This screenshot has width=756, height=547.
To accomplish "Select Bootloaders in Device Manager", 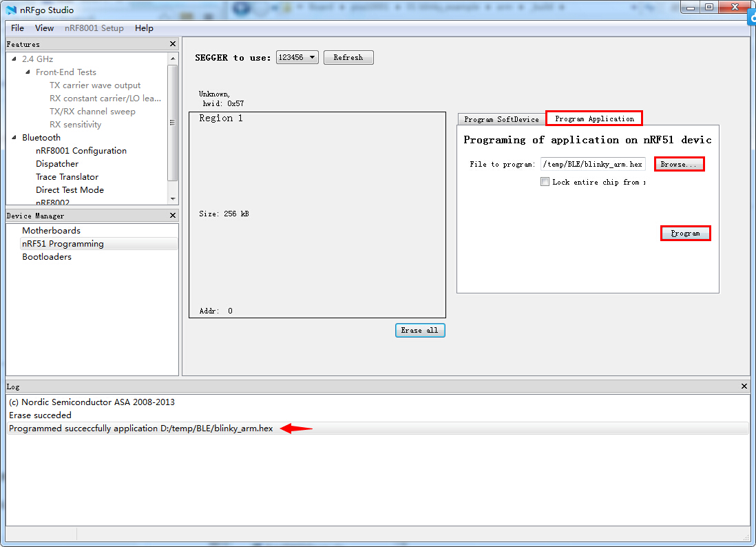I will [47, 256].
